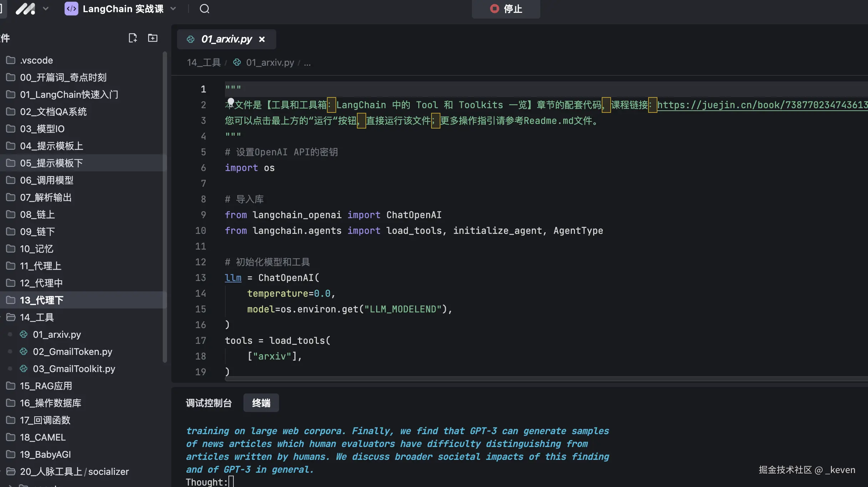
Task: Click the new file icon
Action: [x=133, y=38]
